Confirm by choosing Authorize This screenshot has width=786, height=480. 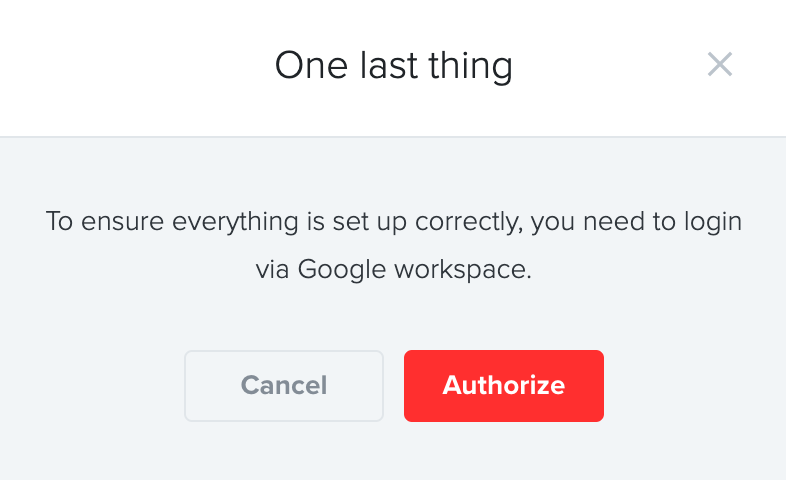pyautogui.click(x=504, y=386)
